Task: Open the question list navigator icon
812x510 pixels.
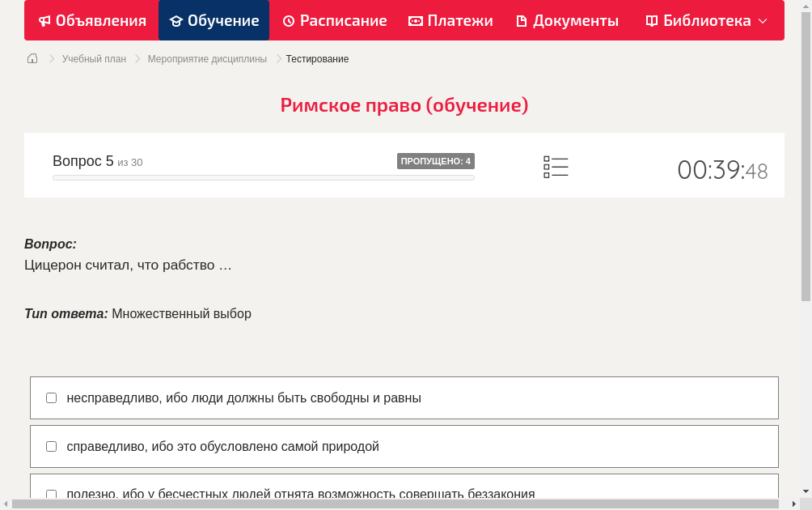Action: [556, 166]
